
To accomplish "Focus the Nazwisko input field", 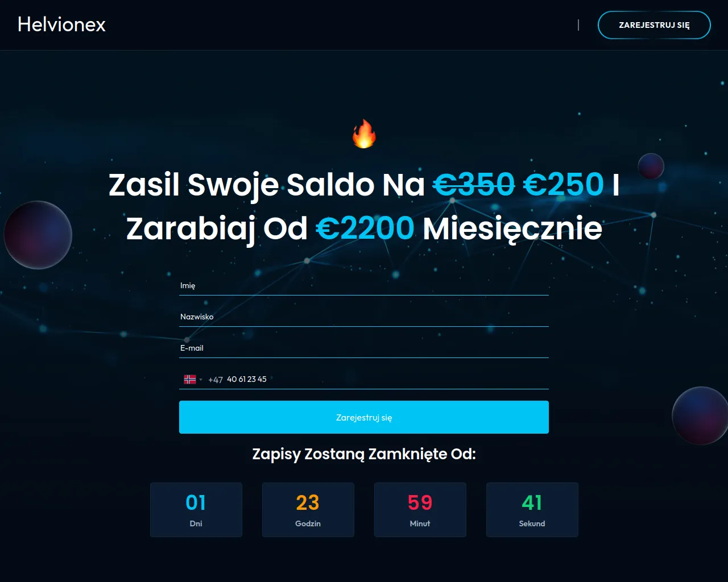I will pos(364,317).
